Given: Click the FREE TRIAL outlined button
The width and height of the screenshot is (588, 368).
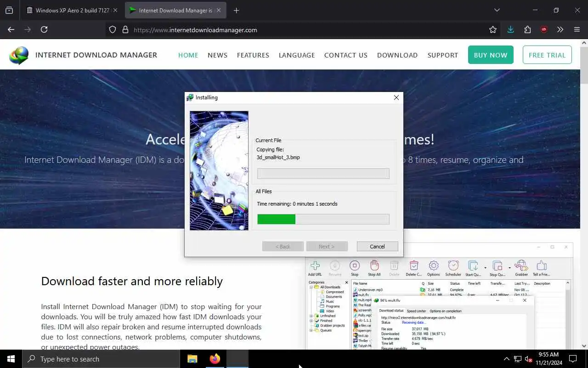Looking at the screenshot, I should pyautogui.click(x=547, y=55).
